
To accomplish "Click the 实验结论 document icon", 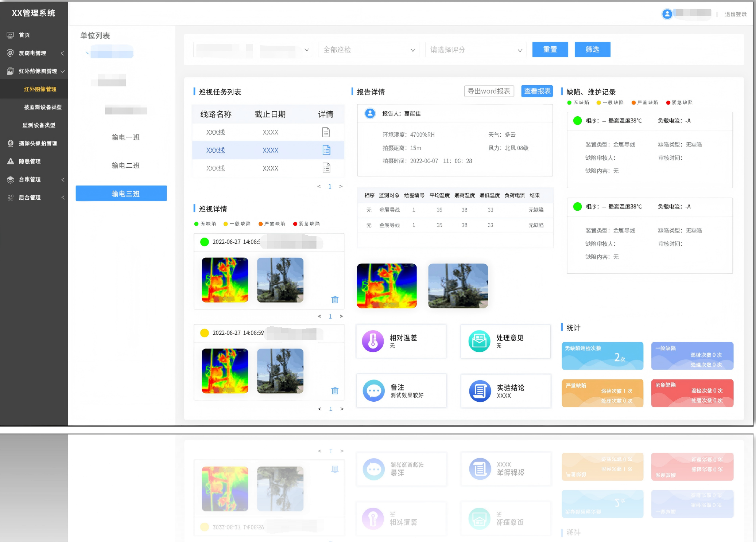I will pos(479,391).
